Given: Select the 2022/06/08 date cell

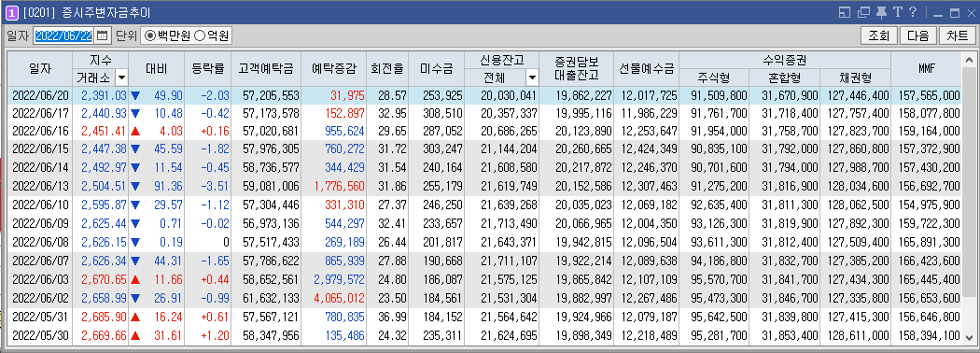Looking at the screenshot, I should (x=39, y=242).
